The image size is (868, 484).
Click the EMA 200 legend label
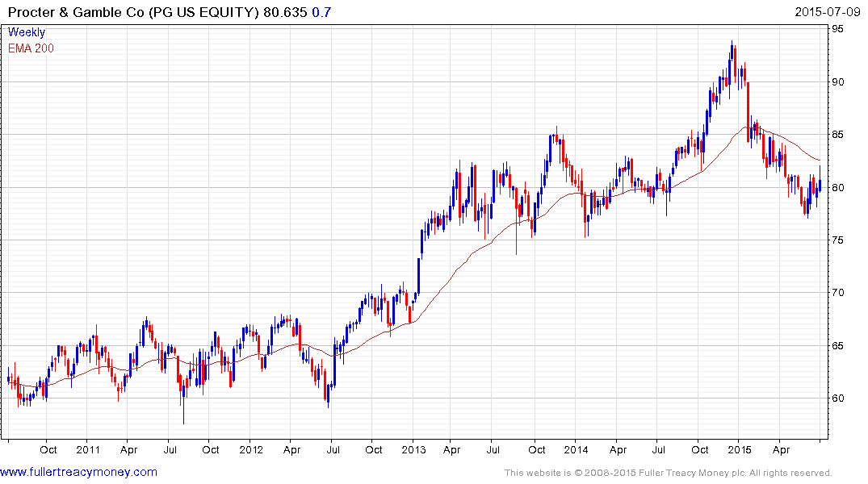[31, 48]
